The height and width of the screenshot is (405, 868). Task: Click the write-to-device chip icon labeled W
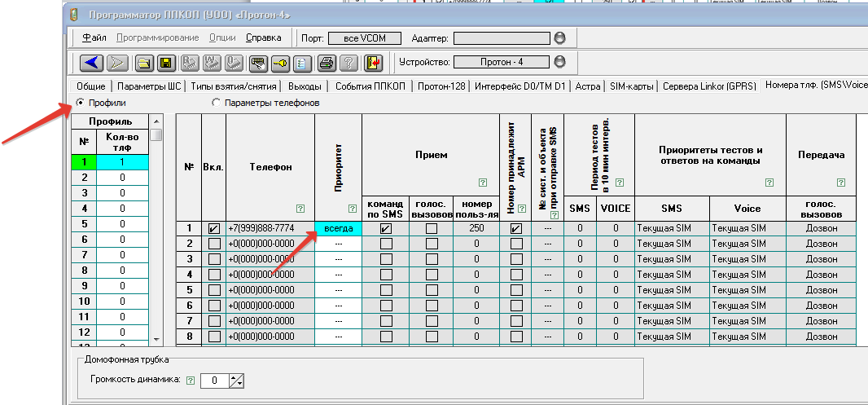(212, 63)
